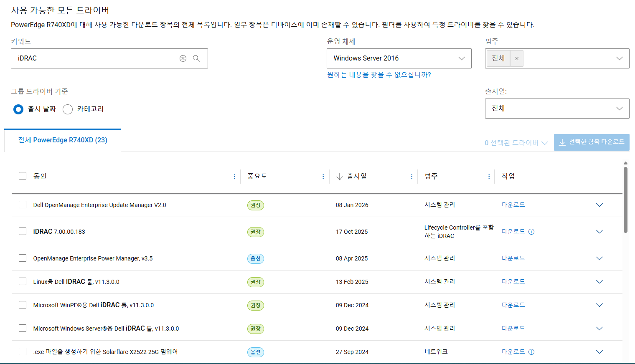
Task: Check the Linux용 Dell iDRAC 툴 row checkbox
Action: pos(23,281)
